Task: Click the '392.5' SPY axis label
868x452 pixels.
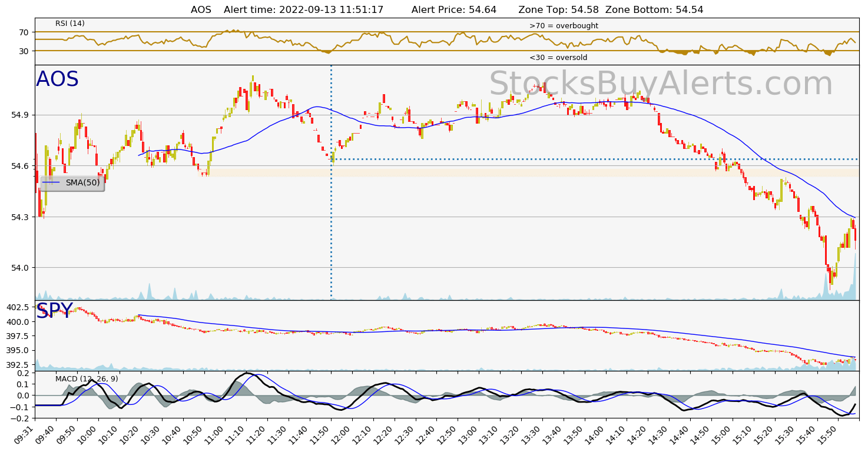Action: (18, 364)
